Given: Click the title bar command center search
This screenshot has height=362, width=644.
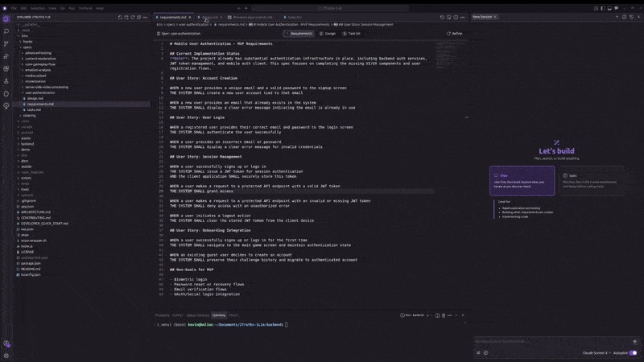Looking at the screenshot, I should pyautogui.click(x=331, y=8).
